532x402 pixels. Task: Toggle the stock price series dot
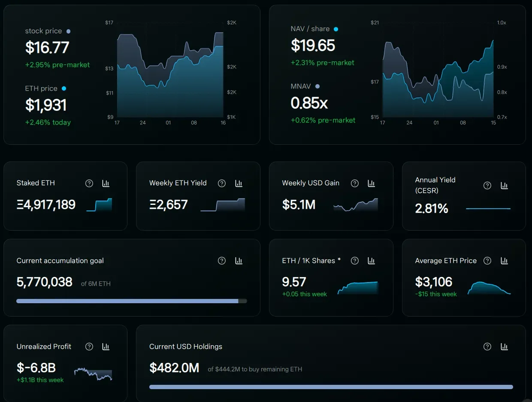pyautogui.click(x=68, y=31)
